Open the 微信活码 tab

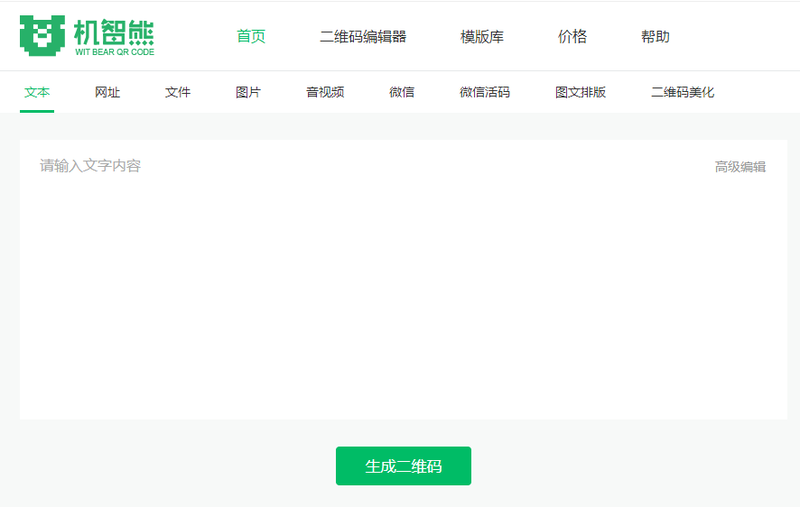point(484,92)
